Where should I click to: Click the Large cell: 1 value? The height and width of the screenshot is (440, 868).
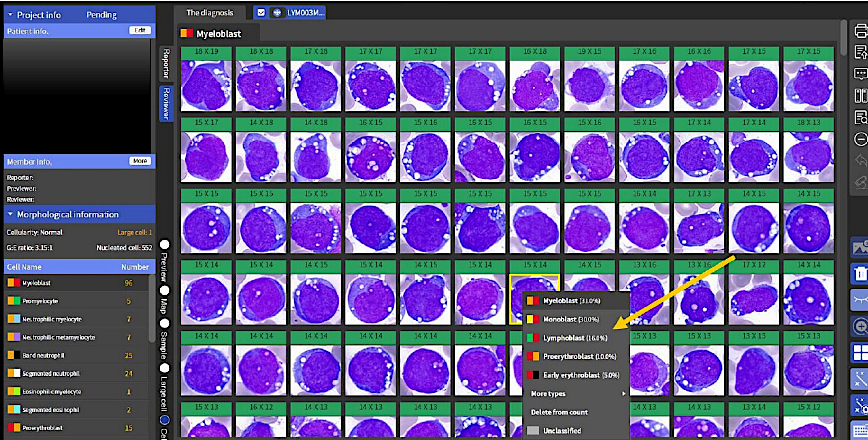tap(135, 232)
